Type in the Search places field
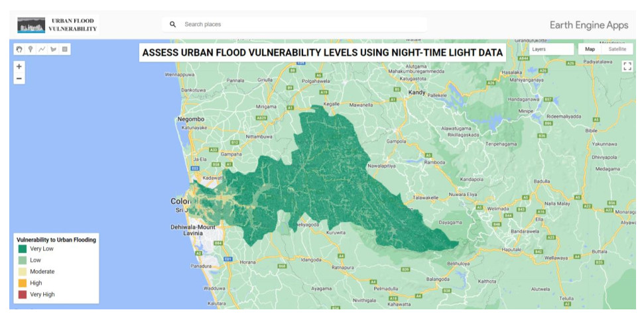 (x=298, y=25)
